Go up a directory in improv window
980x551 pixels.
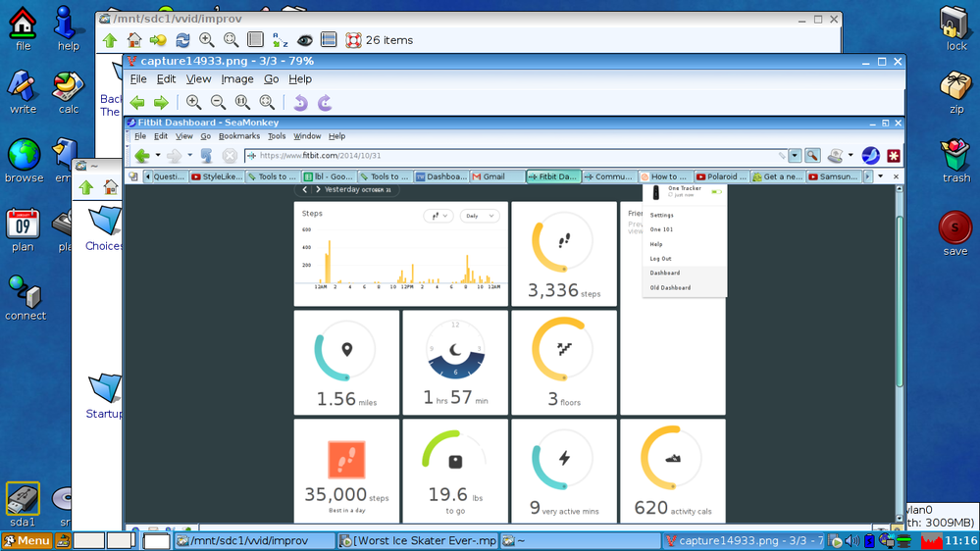pyautogui.click(x=110, y=40)
